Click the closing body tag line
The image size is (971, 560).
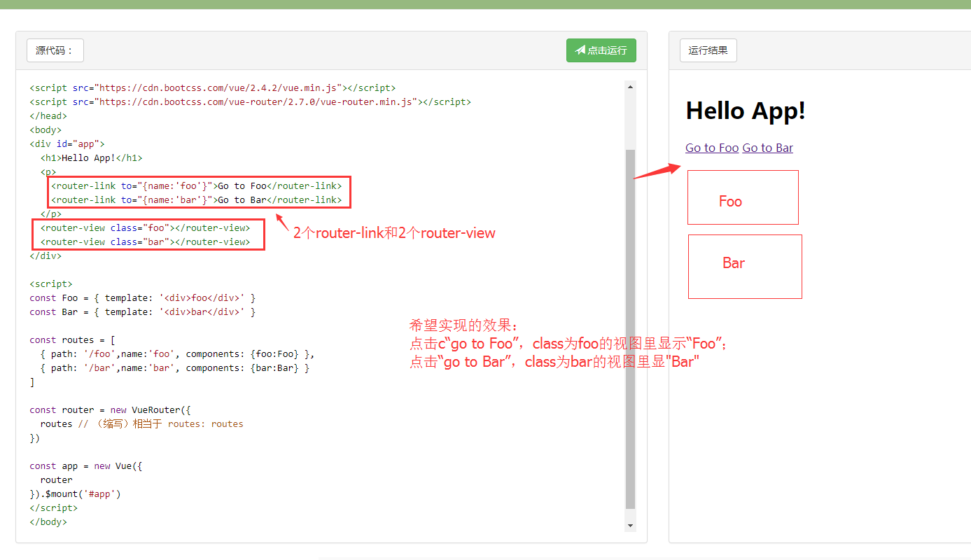(x=48, y=521)
